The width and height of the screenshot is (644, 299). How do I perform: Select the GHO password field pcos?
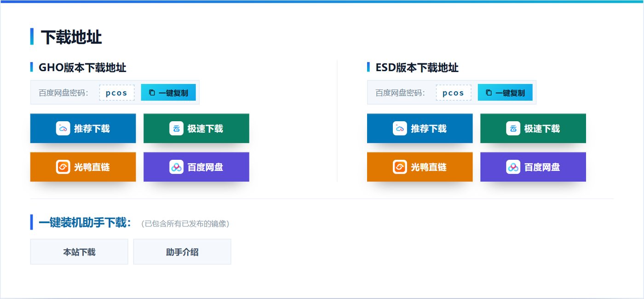point(117,93)
